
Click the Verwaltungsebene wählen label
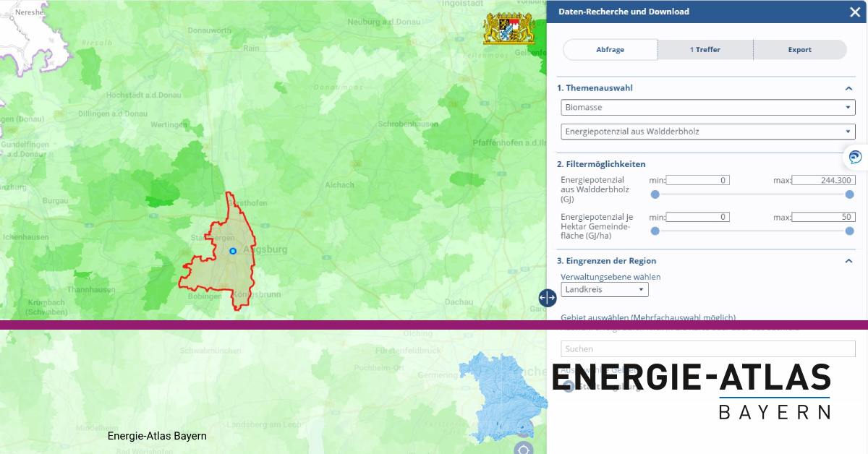point(610,277)
